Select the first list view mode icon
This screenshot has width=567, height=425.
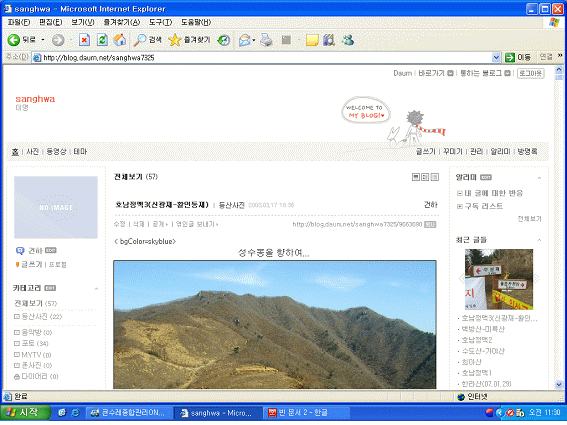[x=416, y=177]
